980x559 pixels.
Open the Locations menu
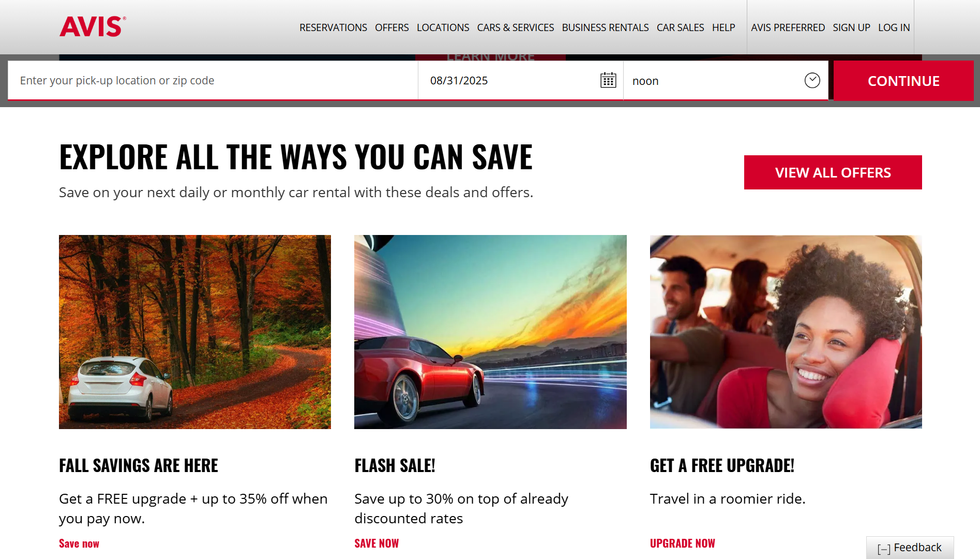click(443, 27)
